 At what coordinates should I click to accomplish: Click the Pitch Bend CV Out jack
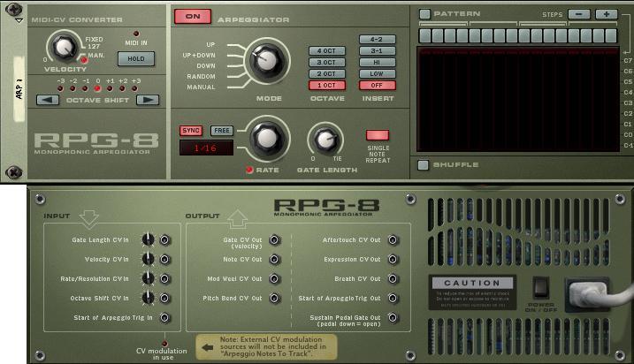pos(274,298)
